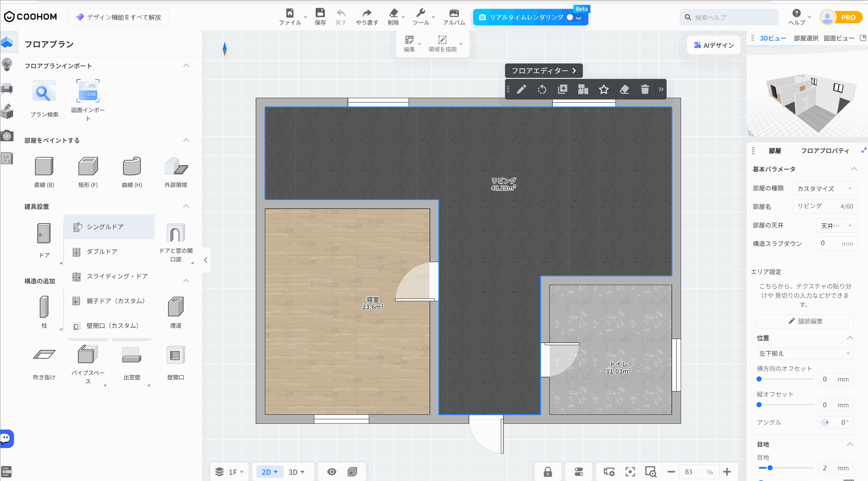Select the ドアと窓の開口部 arch icon

tap(176, 233)
